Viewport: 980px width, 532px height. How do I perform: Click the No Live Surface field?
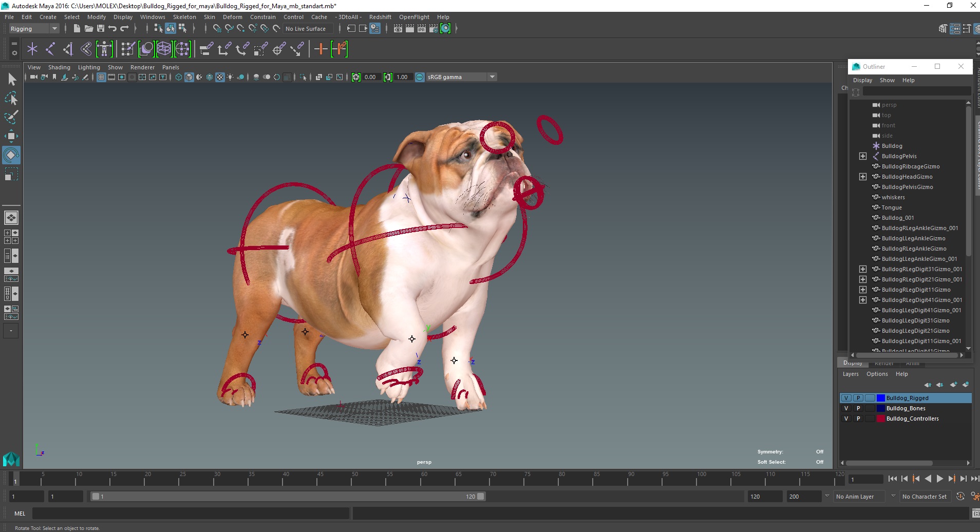[308, 29]
